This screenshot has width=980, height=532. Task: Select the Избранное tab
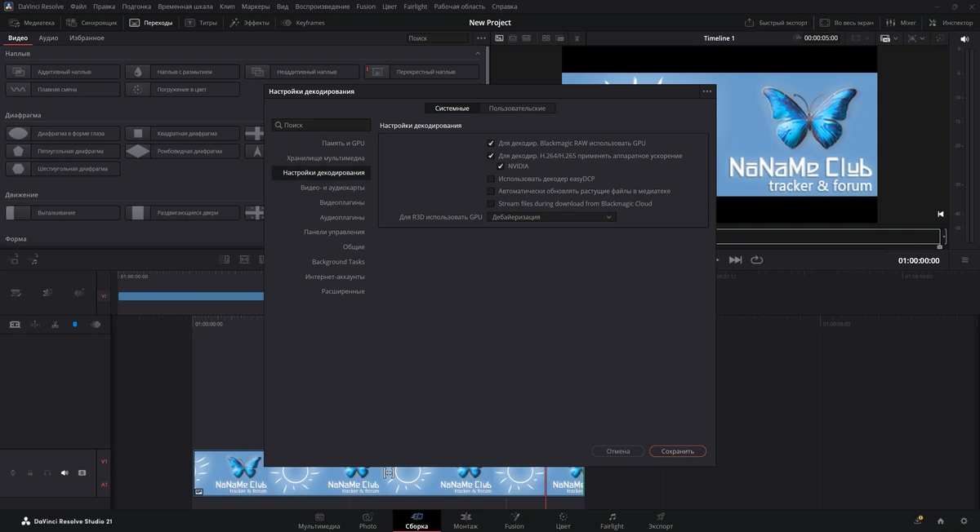pyautogui.click(x=87, y=38)
